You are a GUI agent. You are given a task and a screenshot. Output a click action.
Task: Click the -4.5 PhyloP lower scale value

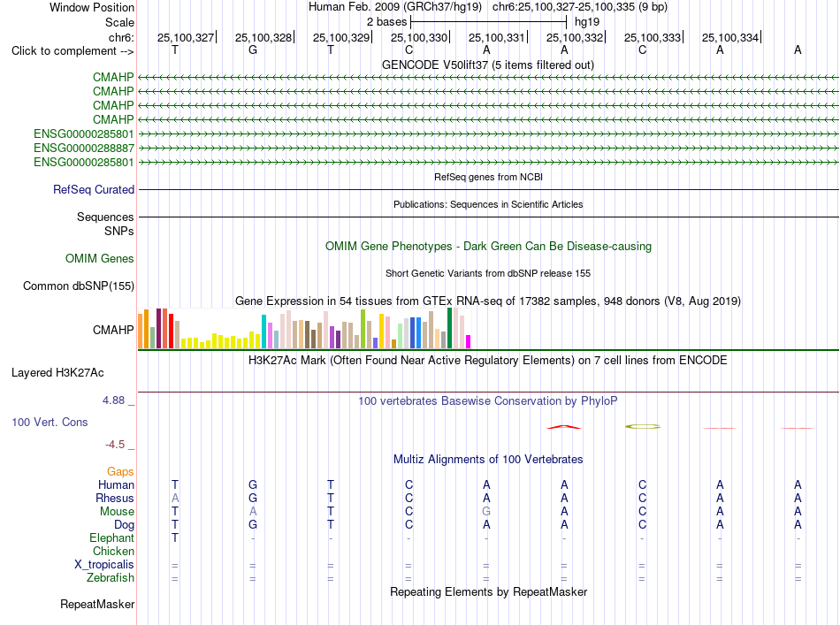(115, 445)
